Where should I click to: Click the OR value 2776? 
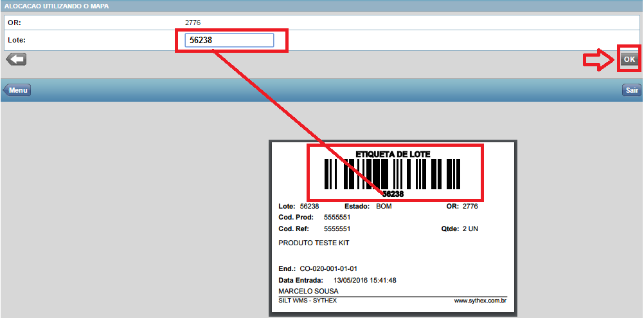click(193, 23)
